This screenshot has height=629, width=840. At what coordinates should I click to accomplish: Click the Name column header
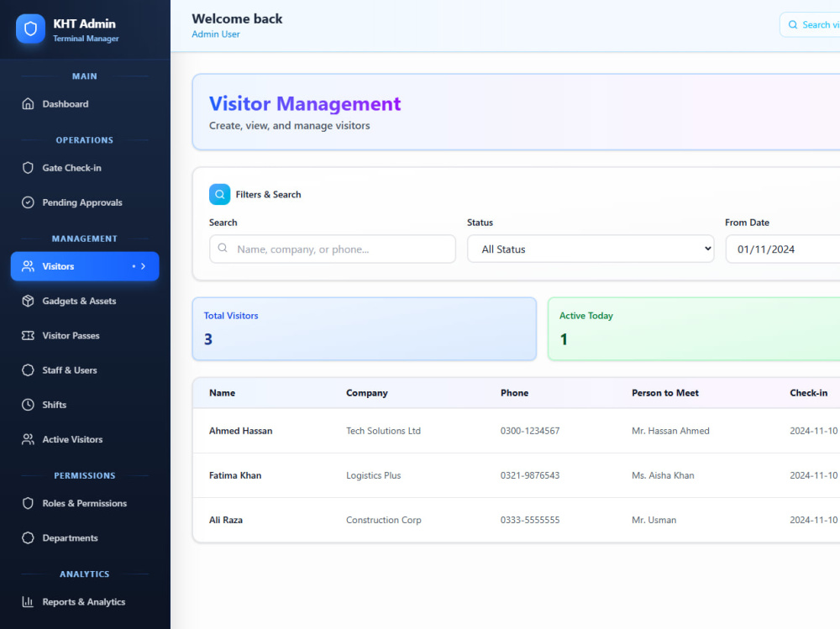point(223,393)
